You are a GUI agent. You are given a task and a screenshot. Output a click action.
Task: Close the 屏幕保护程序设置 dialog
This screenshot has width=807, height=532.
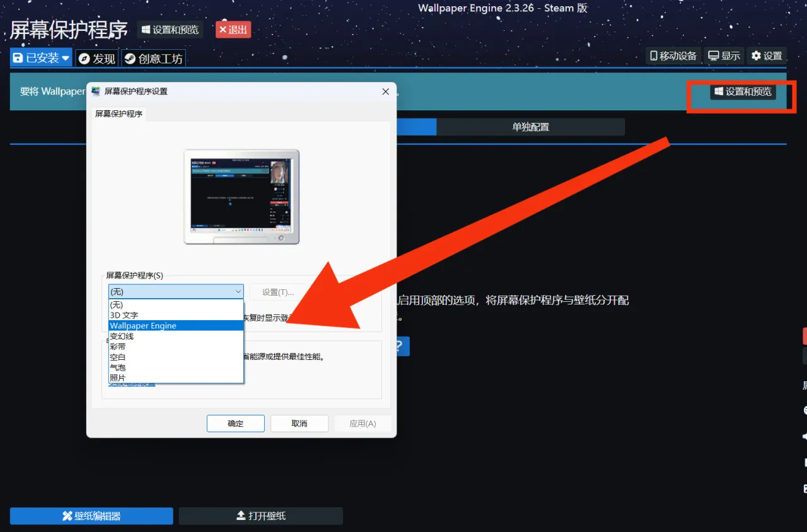click(386, 91)
